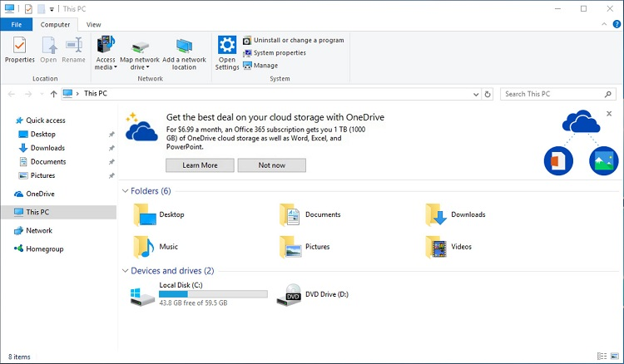Open the File tab
624x364 pixels.
[x=17, y=25]
